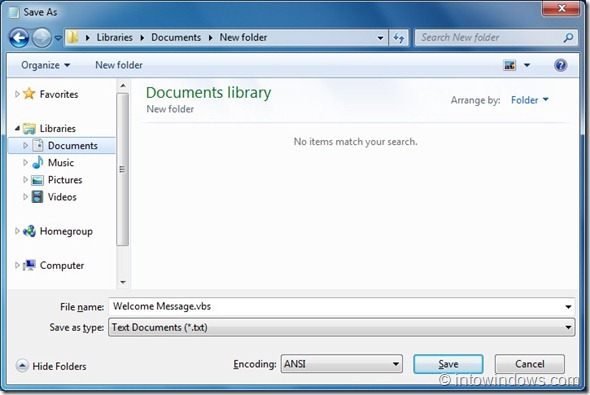
Task: Expand the Pictures library node
Action: pyautogui.click(x=25, y=179)
